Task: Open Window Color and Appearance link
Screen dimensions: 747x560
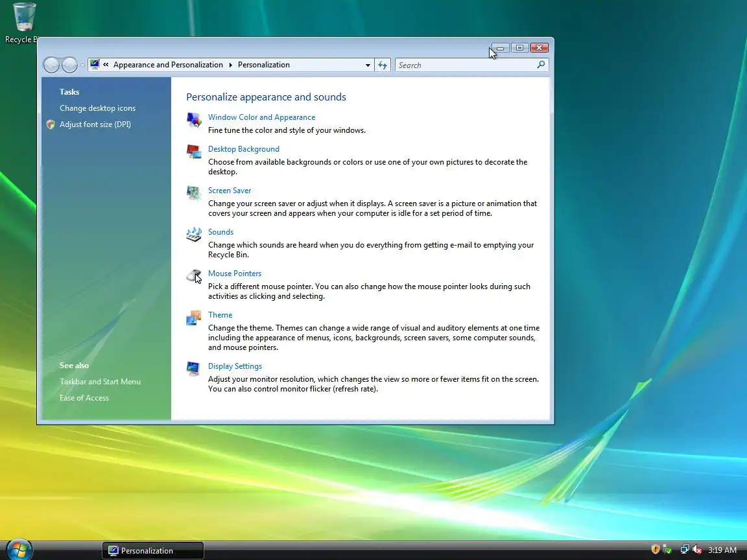Action: (261, 117)
